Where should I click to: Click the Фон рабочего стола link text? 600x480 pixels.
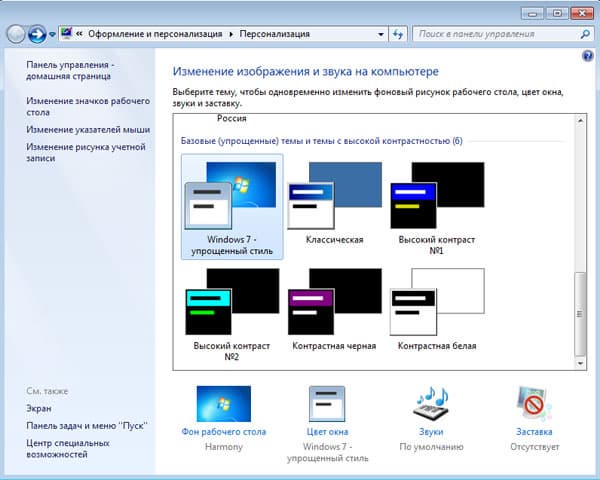pos(224,432)
